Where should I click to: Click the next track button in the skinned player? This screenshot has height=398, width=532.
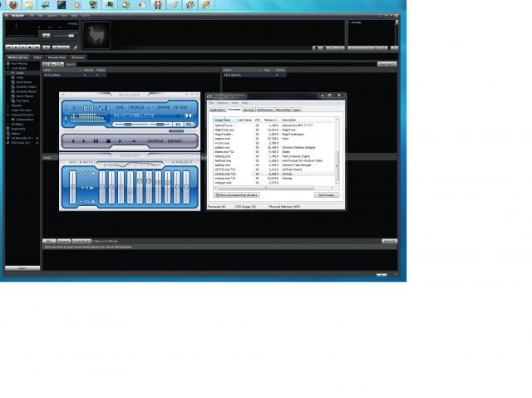(120, 141)
